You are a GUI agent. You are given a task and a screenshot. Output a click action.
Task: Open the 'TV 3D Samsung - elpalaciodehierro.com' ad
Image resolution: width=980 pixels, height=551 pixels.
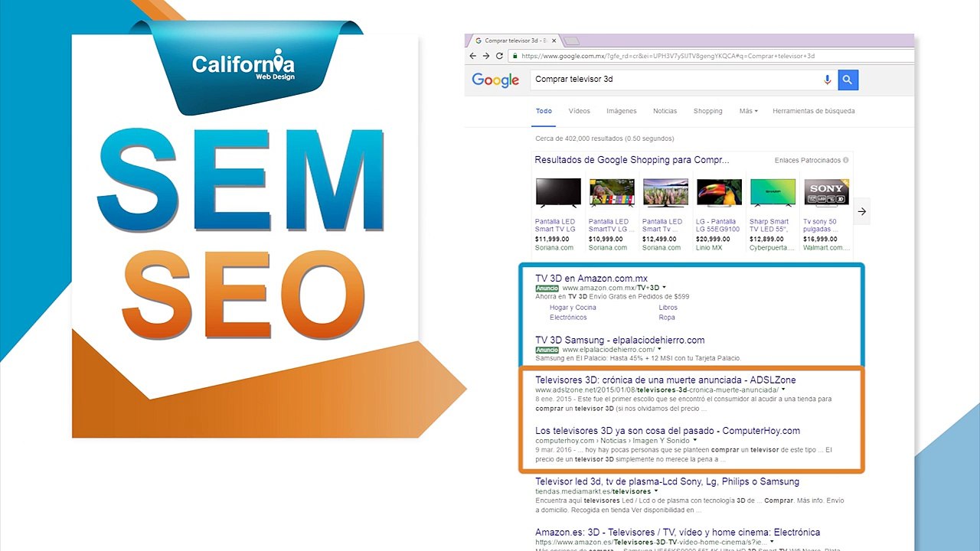tap(619, 340)
